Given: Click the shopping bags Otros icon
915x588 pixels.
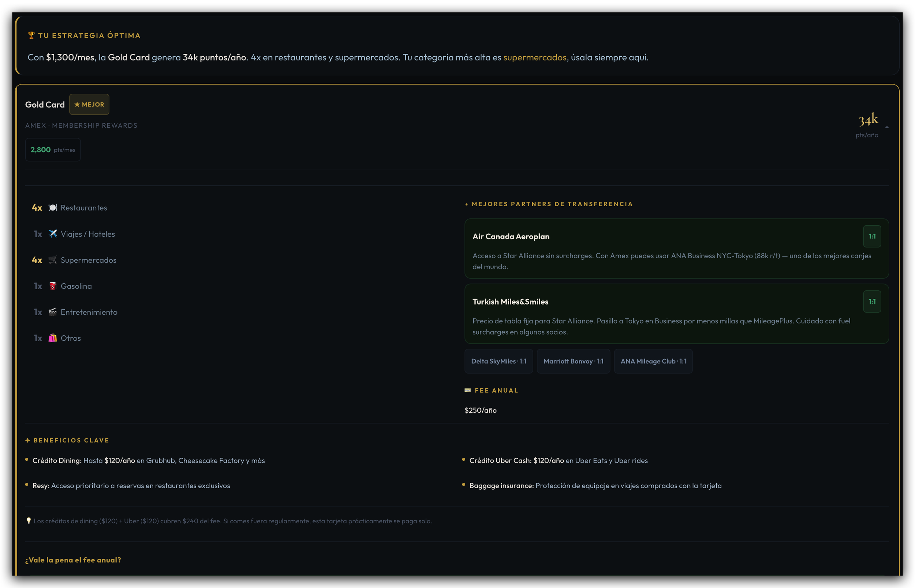Looking at the screenshot, I should (53, 338).
